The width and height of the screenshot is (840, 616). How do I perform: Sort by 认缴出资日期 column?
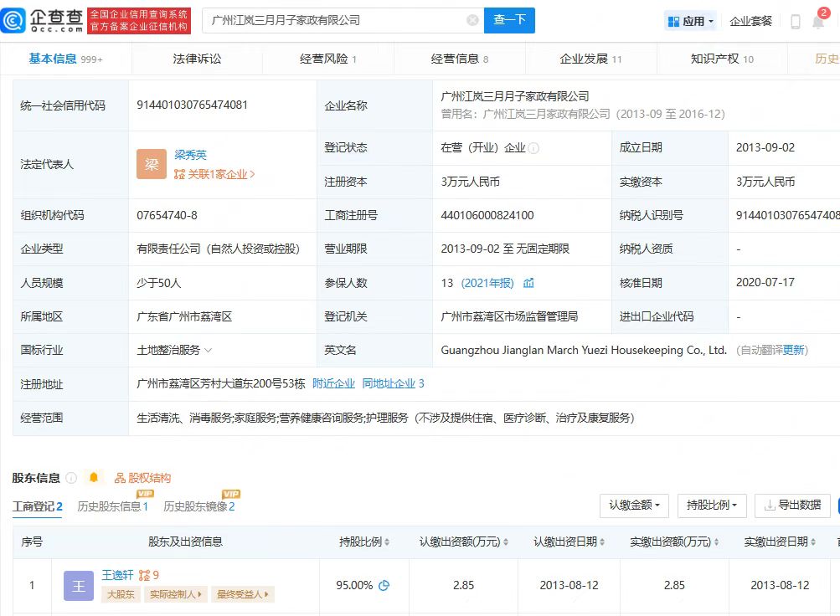point(602,542)
